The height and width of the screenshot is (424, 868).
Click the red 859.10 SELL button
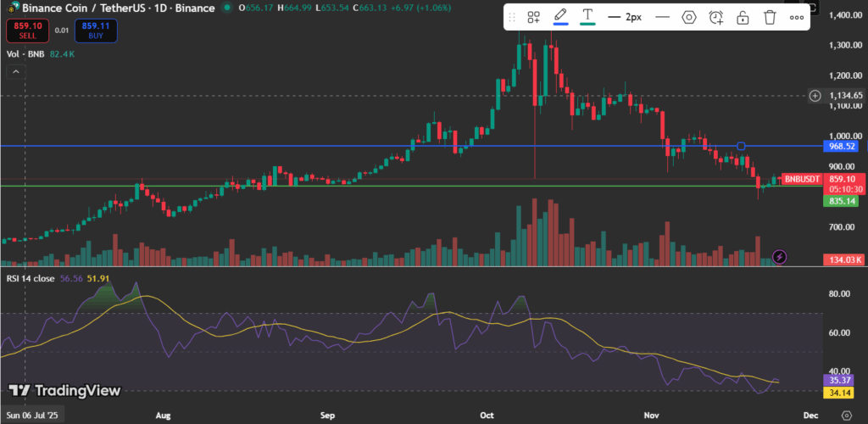click(28, 31)
